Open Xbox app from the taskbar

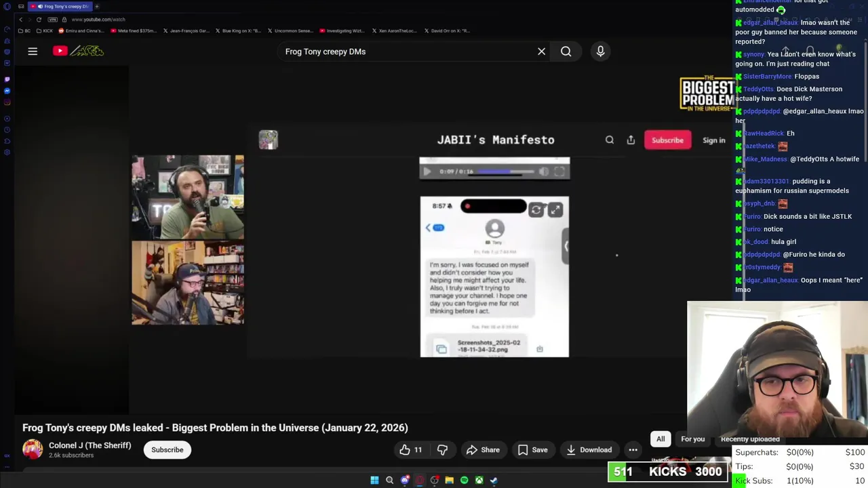tap(479, 481)
